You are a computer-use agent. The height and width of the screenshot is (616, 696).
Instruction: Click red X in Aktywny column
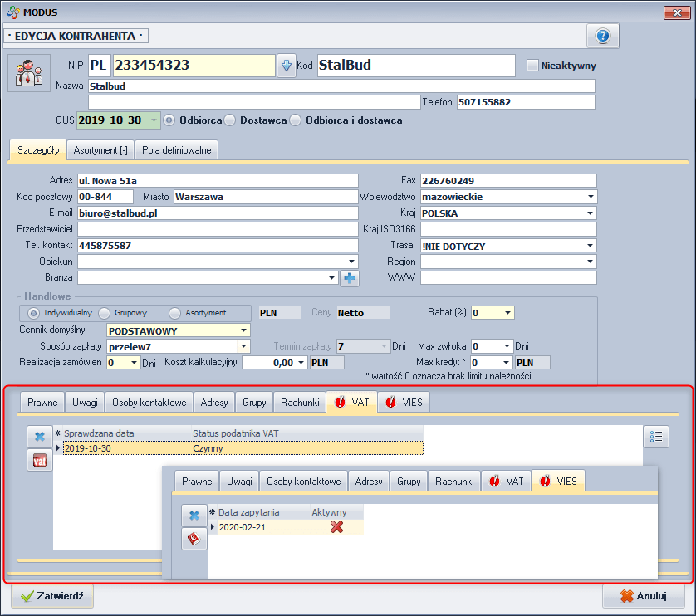point(337,527)
